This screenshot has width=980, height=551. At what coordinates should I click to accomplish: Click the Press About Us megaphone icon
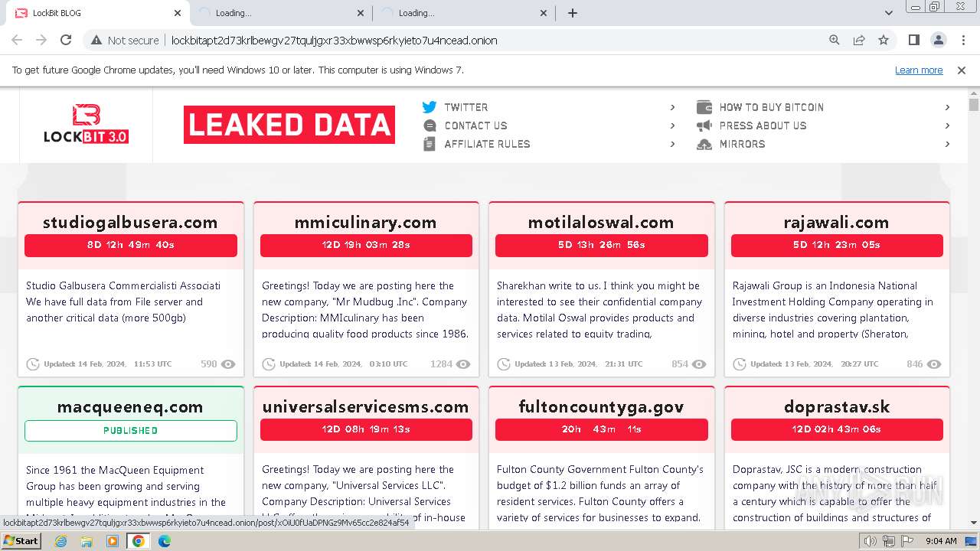pos(704,126)
